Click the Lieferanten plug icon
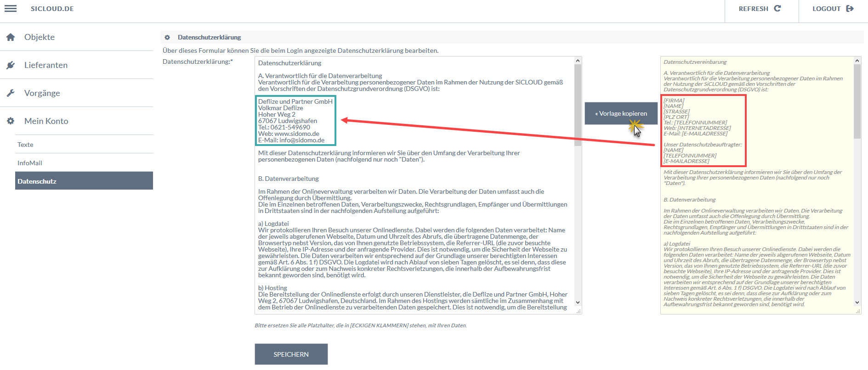The width and height of the screenshot is (868, 370). [x=11, y=65]
